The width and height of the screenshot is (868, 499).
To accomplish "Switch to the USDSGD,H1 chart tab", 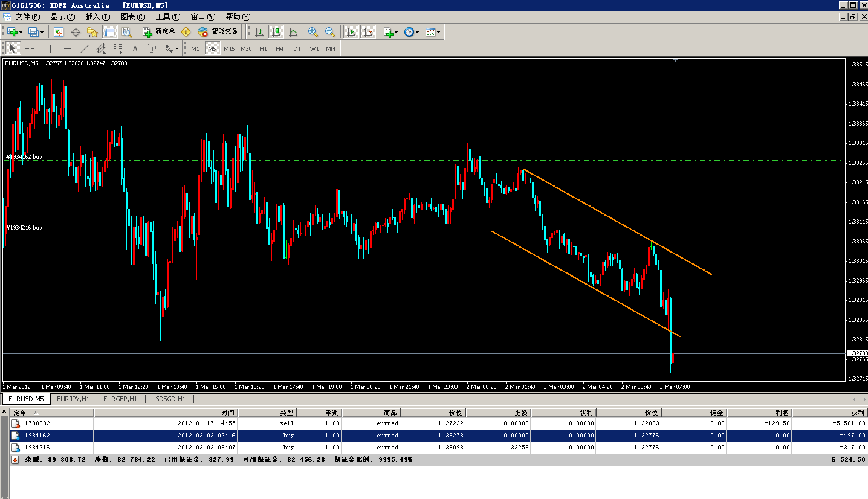I will pyautogui.click(x=168, y=399).
